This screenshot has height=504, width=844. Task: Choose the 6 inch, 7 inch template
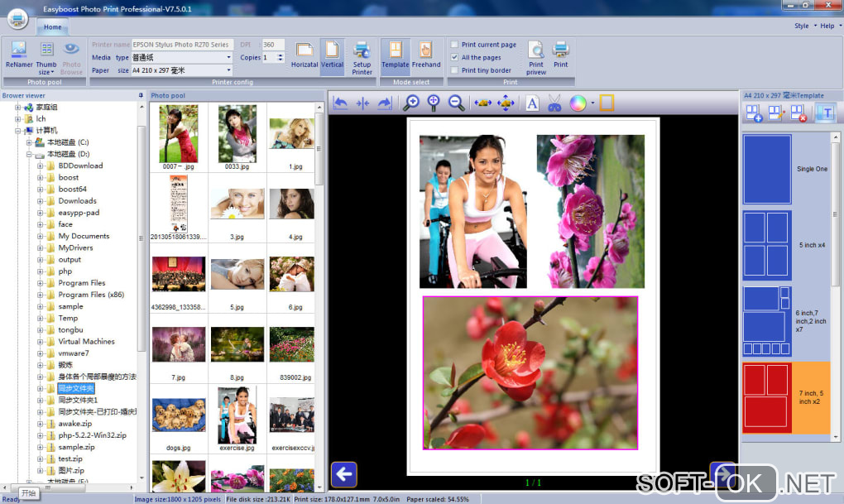coord(786,321)
